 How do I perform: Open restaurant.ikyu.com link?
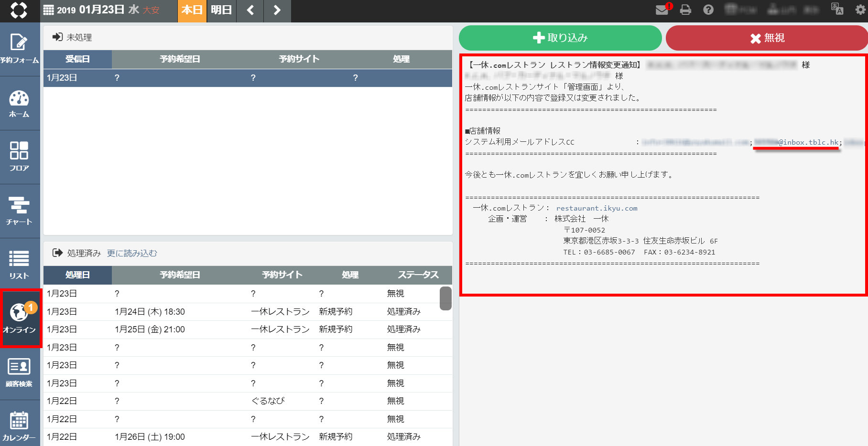click(597, 208)
